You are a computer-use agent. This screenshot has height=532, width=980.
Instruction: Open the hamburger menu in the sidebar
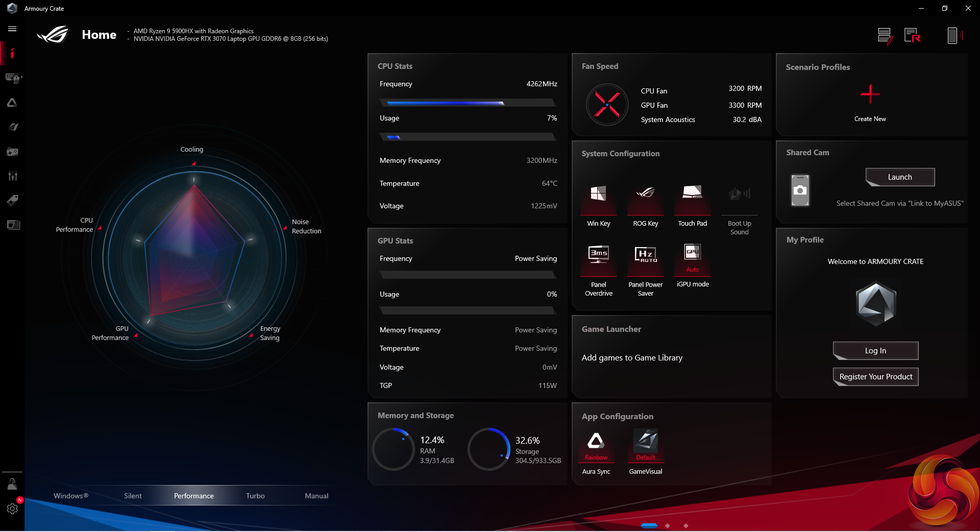12,29
